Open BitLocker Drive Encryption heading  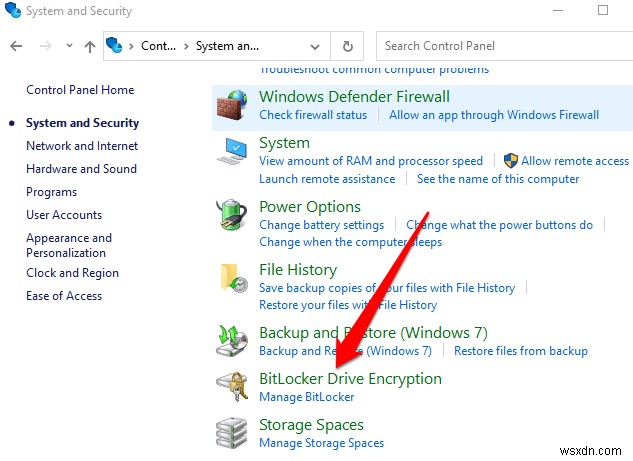coord(350,379)
